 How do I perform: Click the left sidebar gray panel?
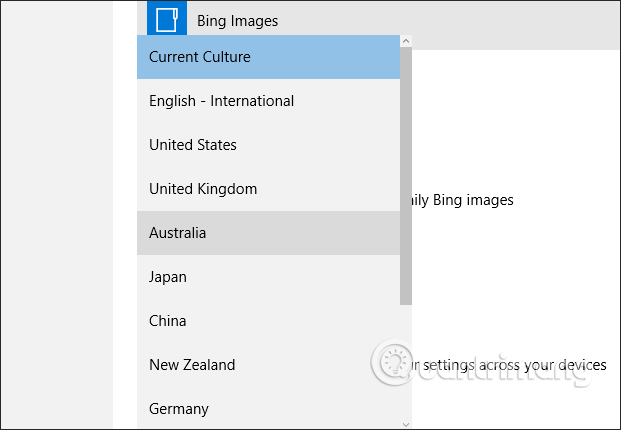tap(55, 215)
